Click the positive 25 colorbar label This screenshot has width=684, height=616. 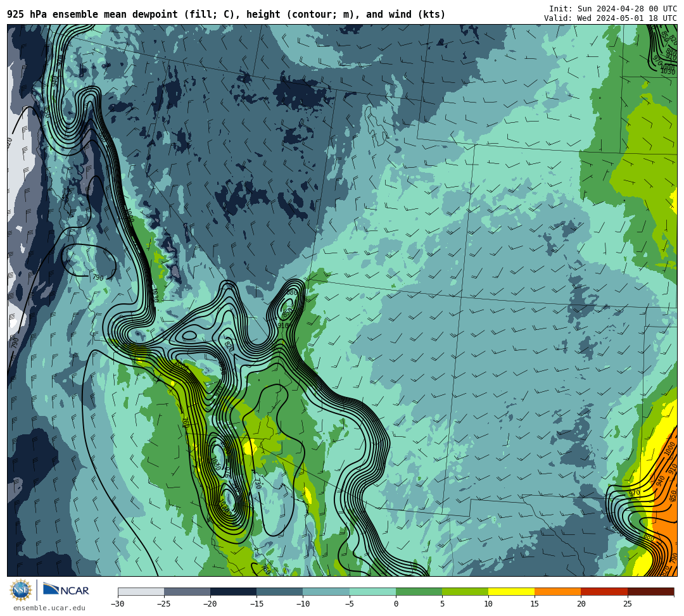(627, 604)
